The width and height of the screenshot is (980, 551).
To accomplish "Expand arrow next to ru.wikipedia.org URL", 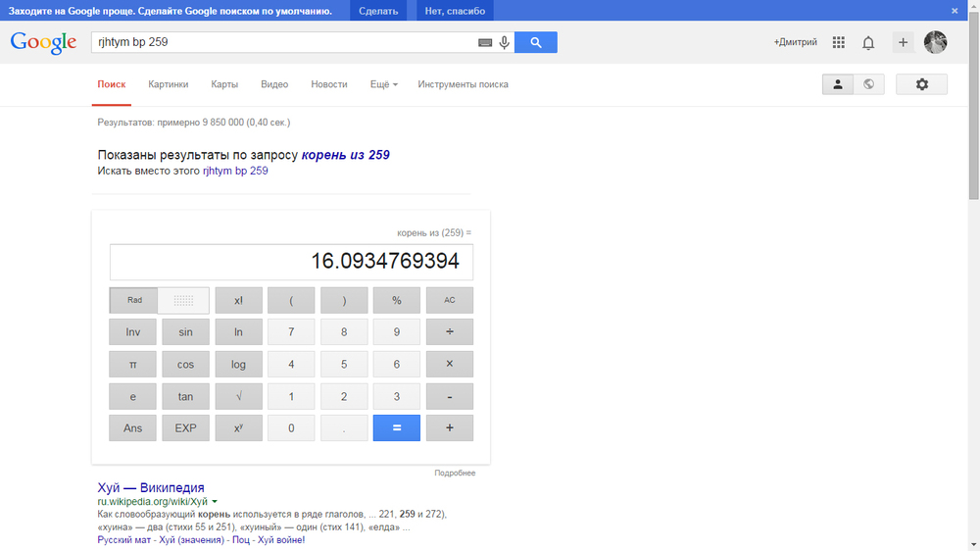I will coord(215,501).
